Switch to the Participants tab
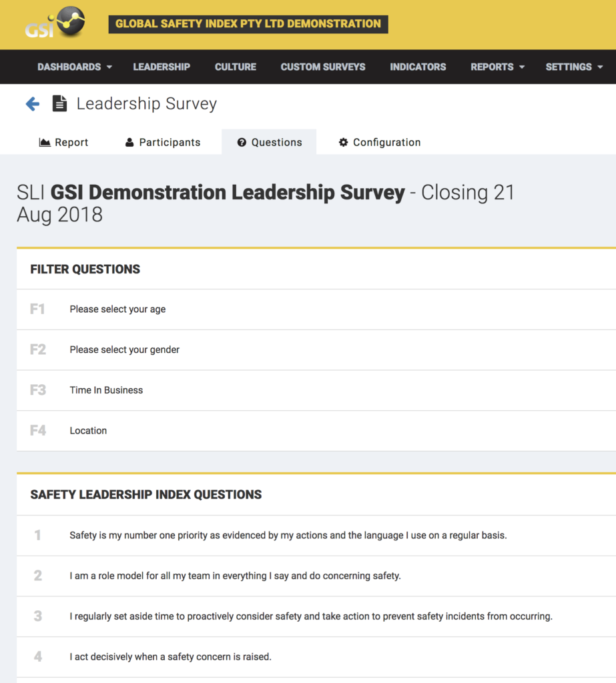 click(163, 143)
